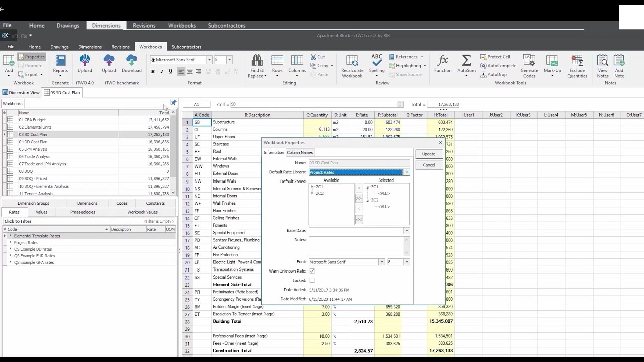Open the Subcontractors ribbon tab
This screenshot has height=362, width=644.
[186, 47]
